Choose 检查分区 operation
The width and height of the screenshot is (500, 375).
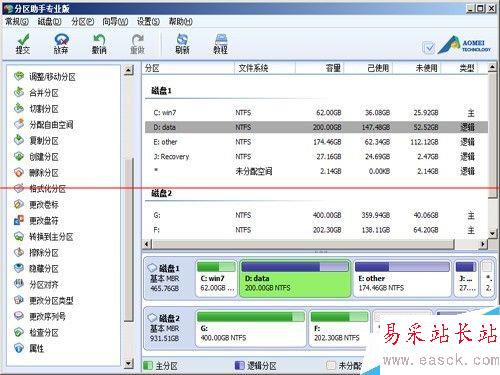pos(36,332)
